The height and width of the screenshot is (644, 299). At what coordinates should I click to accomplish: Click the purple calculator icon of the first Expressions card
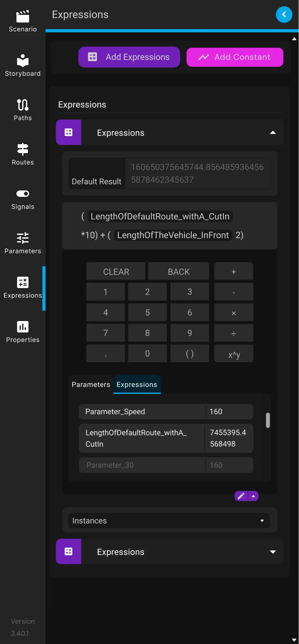click(x=69, y=132)
